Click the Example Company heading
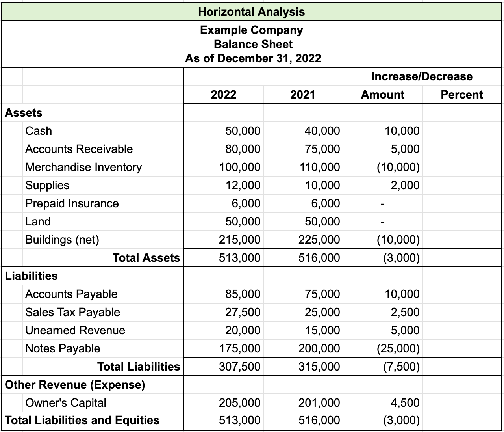 click(252, 30)
